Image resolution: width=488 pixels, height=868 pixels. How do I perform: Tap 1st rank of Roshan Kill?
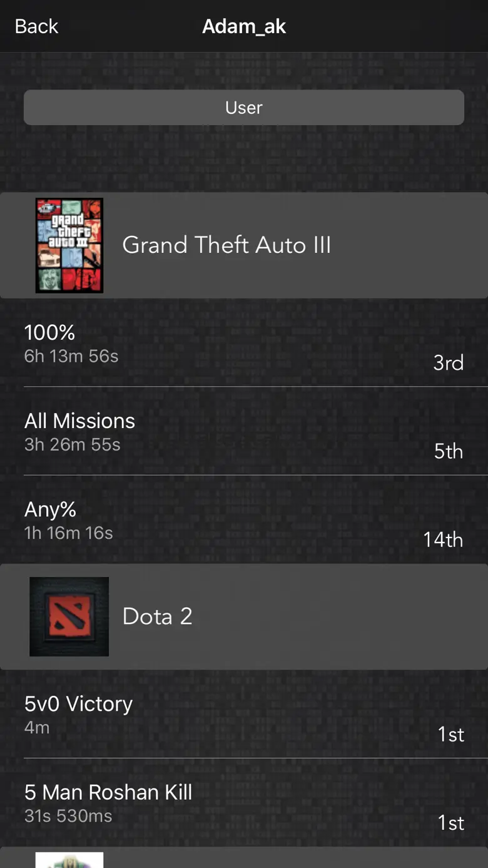pyautogui.click(x=451, y=823)
